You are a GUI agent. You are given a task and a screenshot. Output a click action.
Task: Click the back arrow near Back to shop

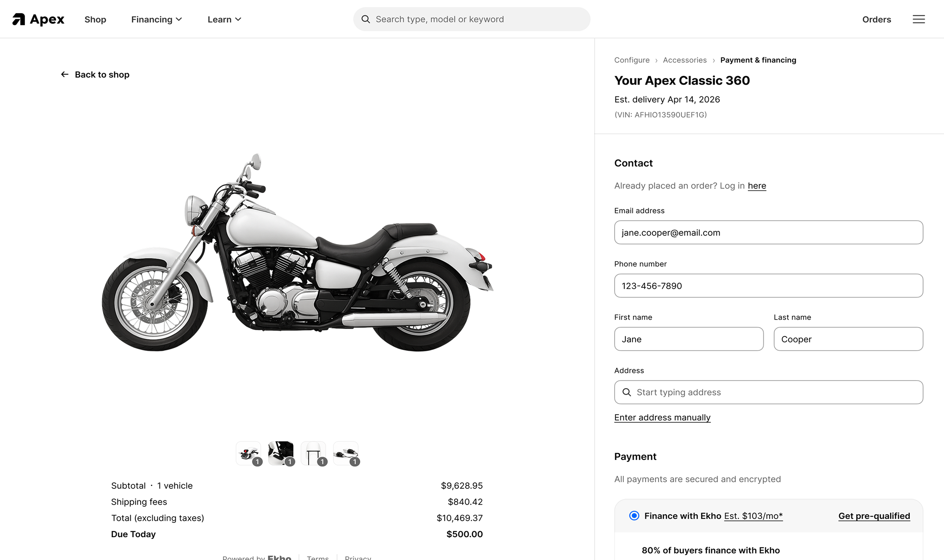click(65, 74)
